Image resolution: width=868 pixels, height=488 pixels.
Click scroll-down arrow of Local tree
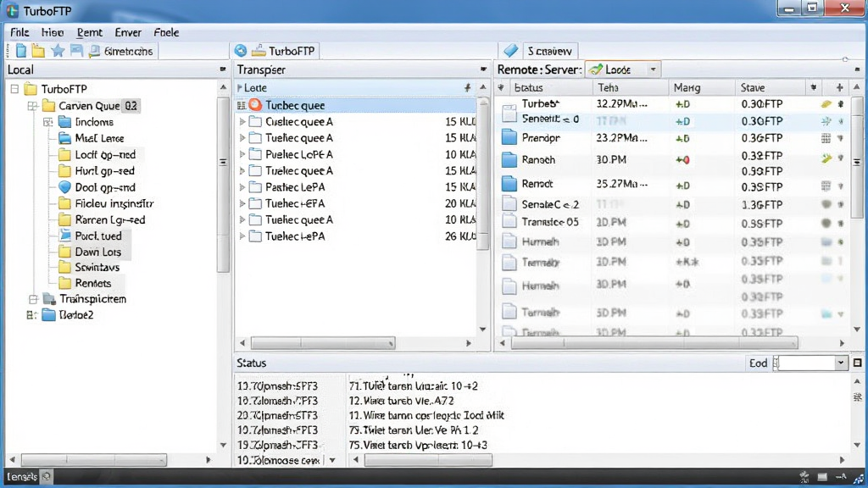223,445
